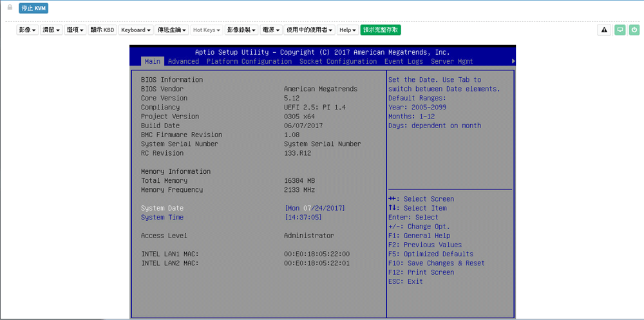Click the Memory Information heading
The width and height of the screenshot is (644, 320).
tap(176, 172)
